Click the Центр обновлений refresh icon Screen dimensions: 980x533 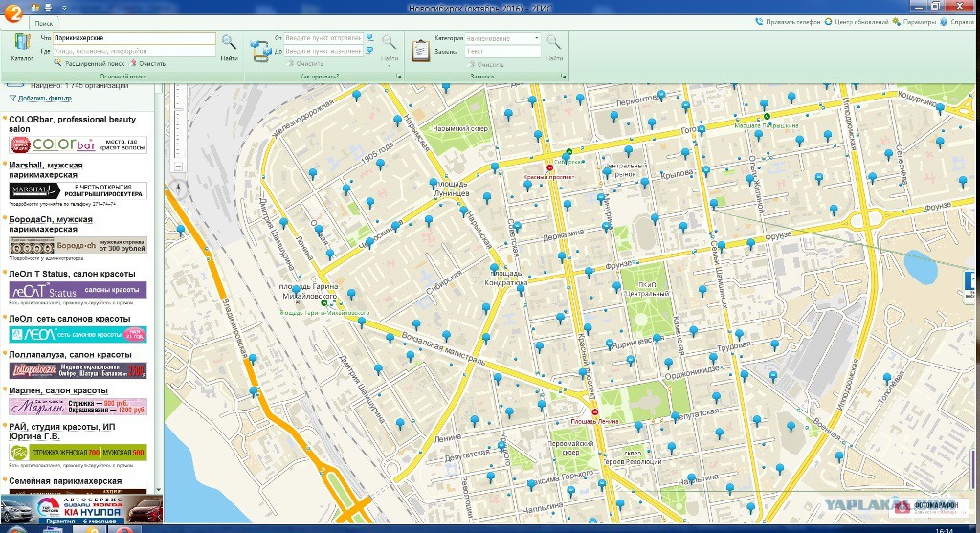828,22
